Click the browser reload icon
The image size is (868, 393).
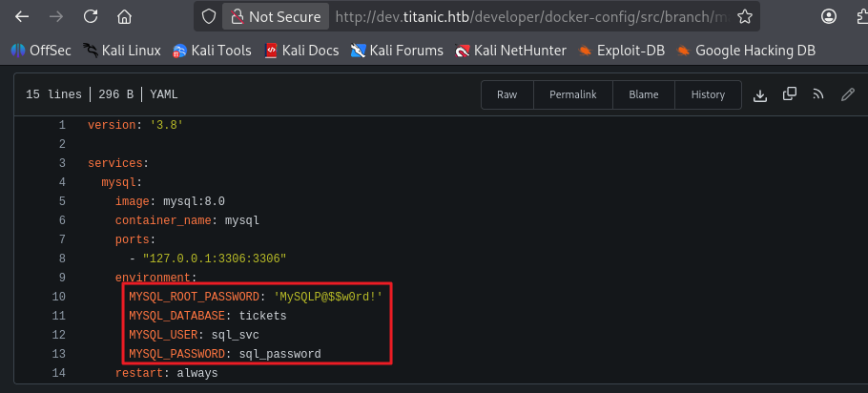pyautogui.click(x=90, y=17)
